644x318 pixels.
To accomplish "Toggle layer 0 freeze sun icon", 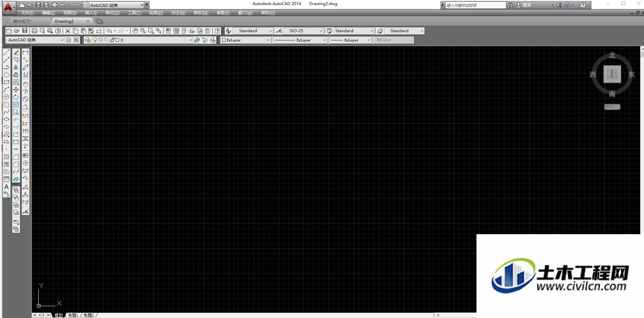I will click(101, 40).
